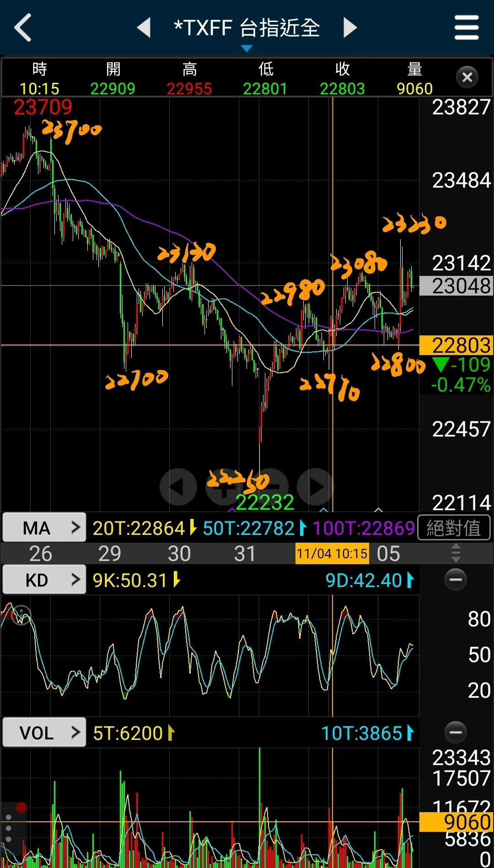Switch to the next symbol with right triangle
Viewport: 494px width, 868px height.
coord(350,27)
